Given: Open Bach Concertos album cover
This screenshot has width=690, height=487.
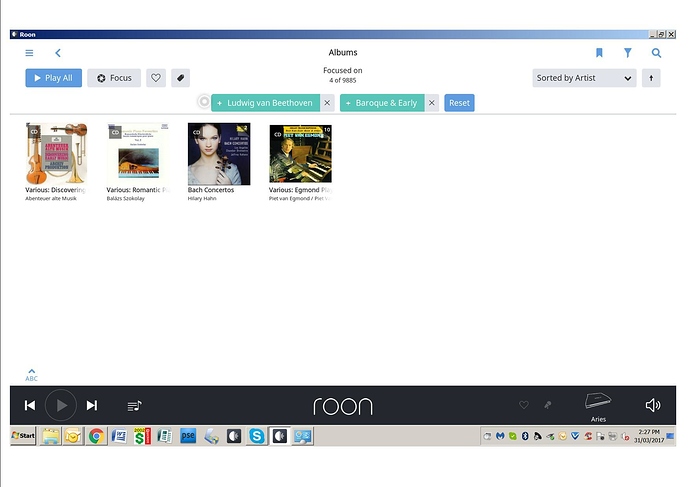Looking at the screenshot, I should point(219,154).
